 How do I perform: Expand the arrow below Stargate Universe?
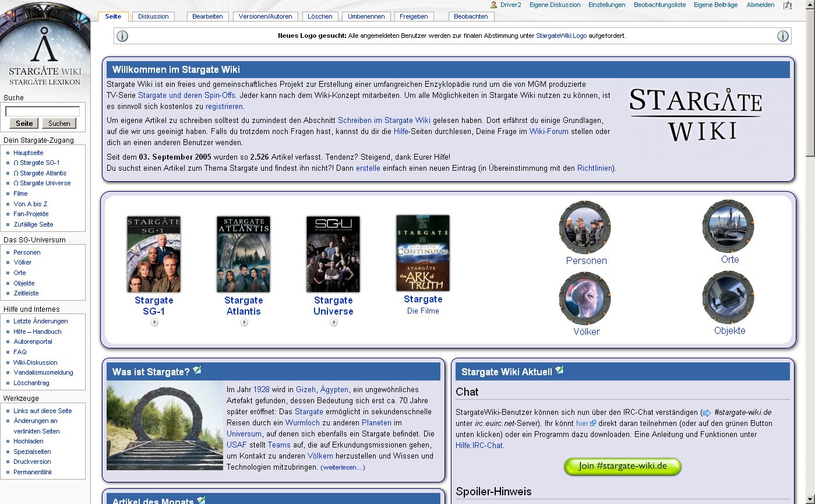pyautogui.click(x=333, y=322)
